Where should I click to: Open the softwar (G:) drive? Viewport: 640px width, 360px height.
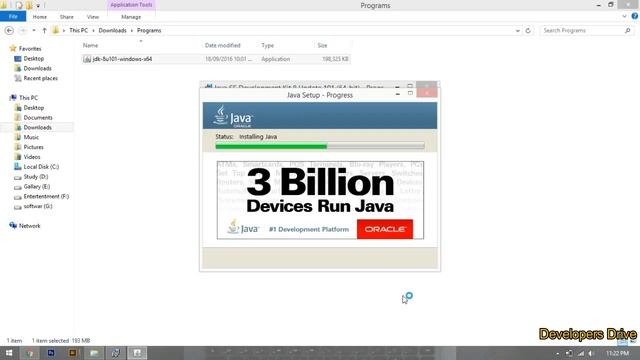(x=38, y=206)
